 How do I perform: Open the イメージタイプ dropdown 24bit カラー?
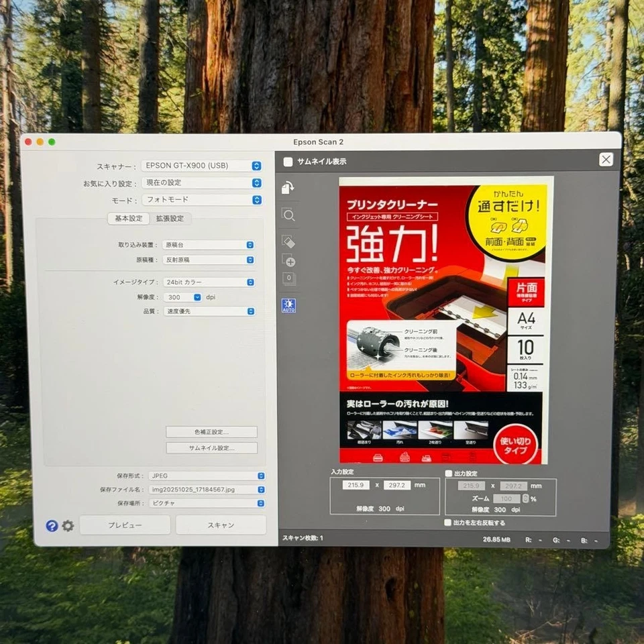209,282
